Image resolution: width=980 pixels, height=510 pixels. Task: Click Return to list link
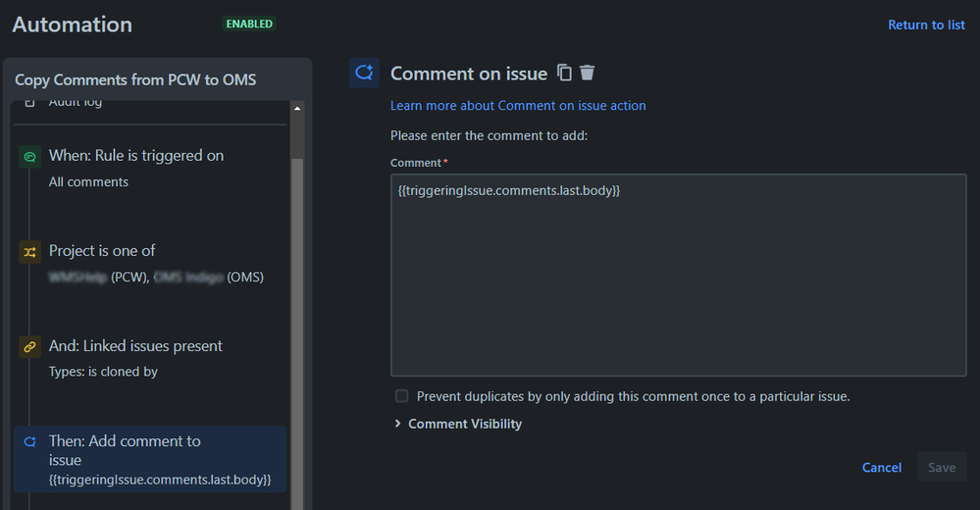[x=926, y=25]
